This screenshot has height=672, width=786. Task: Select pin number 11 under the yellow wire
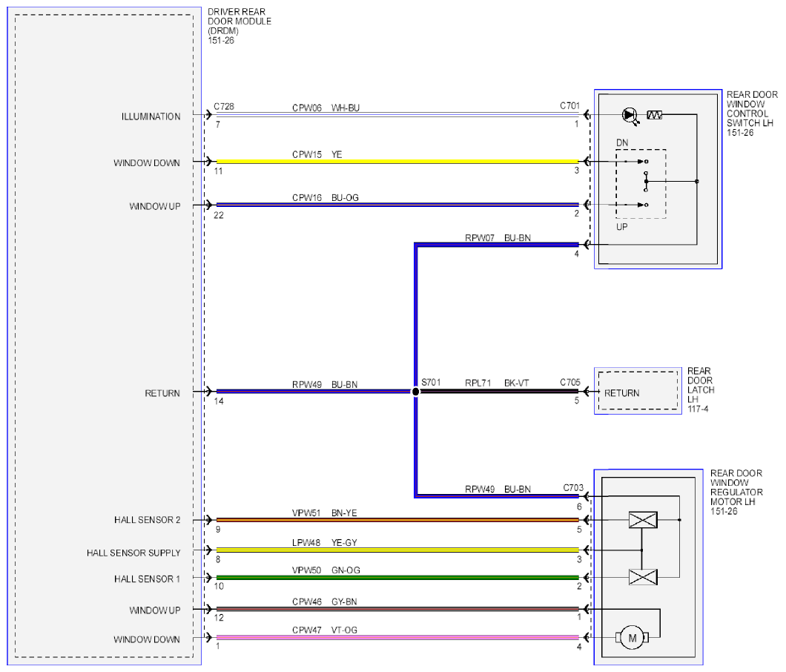click(218, 171)
